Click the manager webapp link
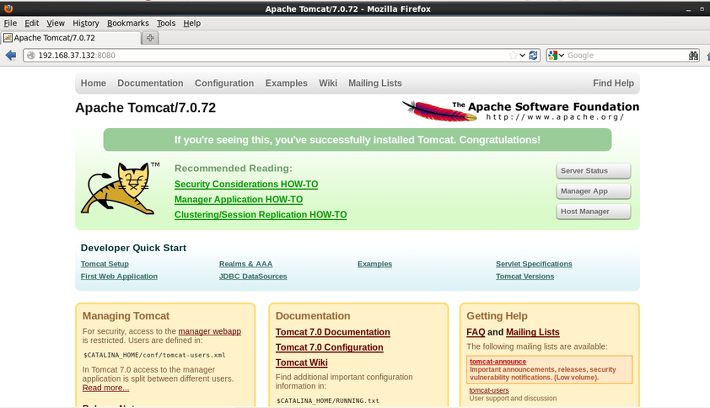The image size is (710, 408). [x=210, y=331]
